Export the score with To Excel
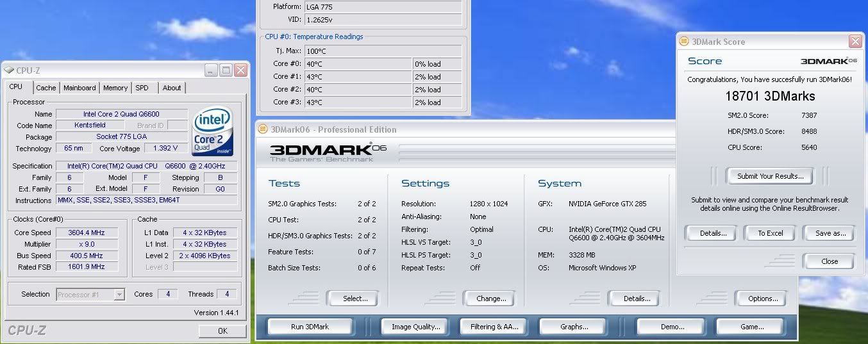868x344 pixels. click(770, 233)
